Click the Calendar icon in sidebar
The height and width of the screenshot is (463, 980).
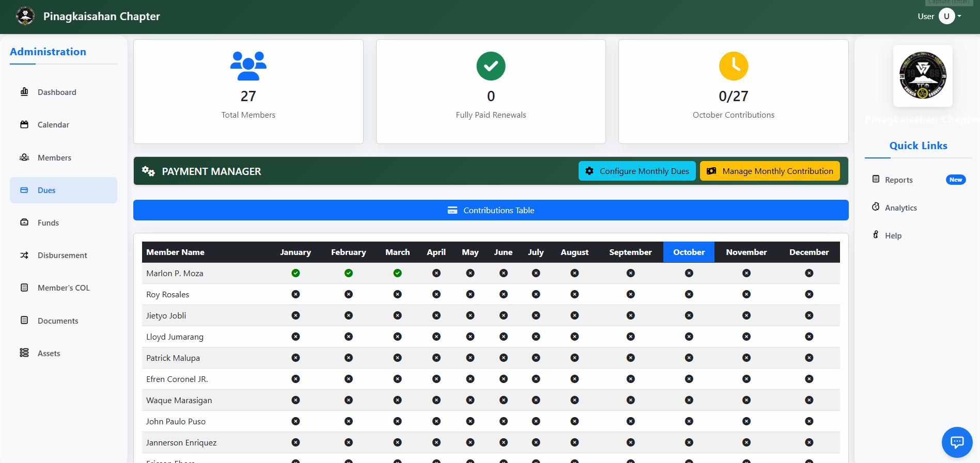pos(24,124)
